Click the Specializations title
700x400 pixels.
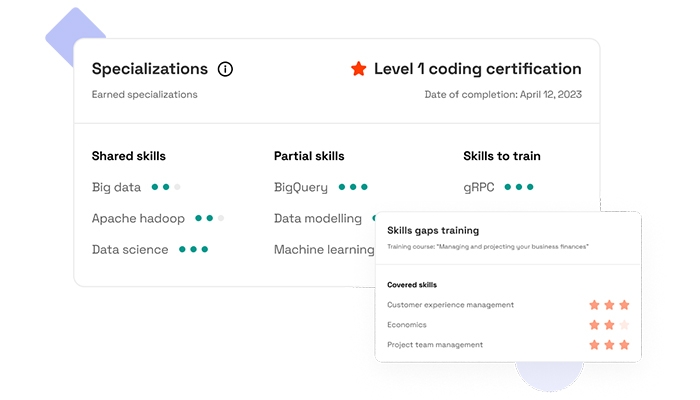coord(150,69)
